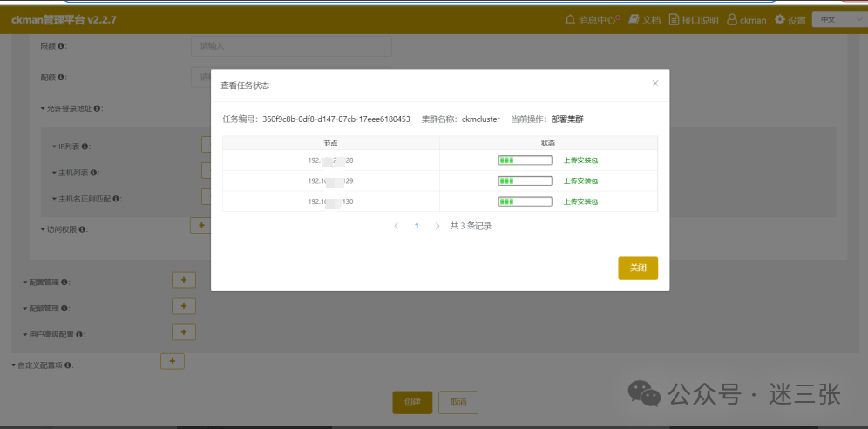Open the 文档 book icon link
Viewport: 868px width, 429px height.
(x=646, y=20)
